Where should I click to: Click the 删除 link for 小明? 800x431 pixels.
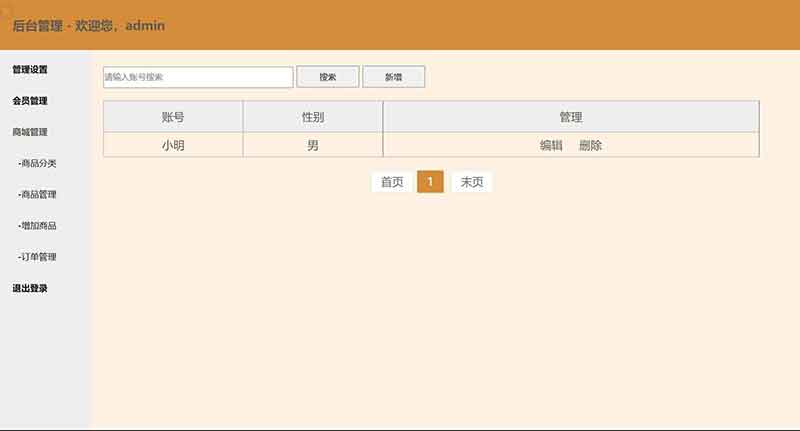coord(590,145)
